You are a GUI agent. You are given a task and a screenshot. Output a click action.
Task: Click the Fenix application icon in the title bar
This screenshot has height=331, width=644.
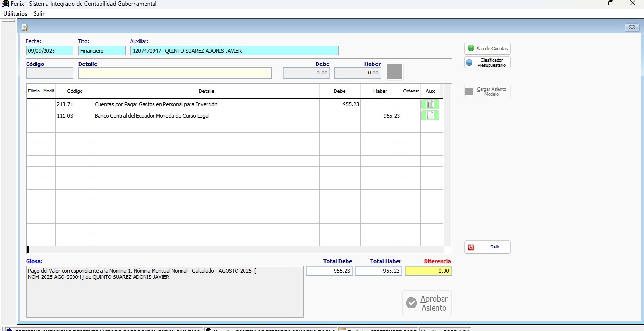point(5,4)
